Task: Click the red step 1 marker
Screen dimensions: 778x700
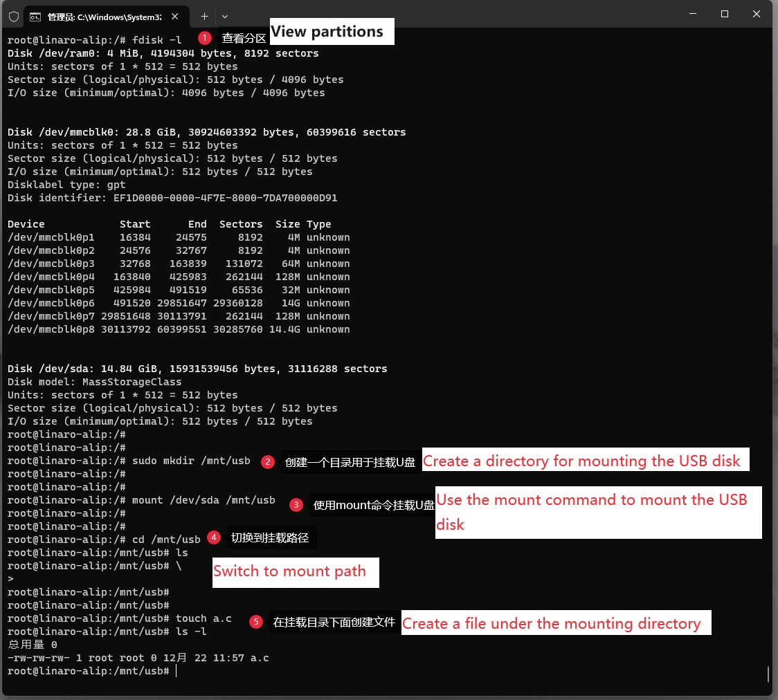Action: (204, 37)
